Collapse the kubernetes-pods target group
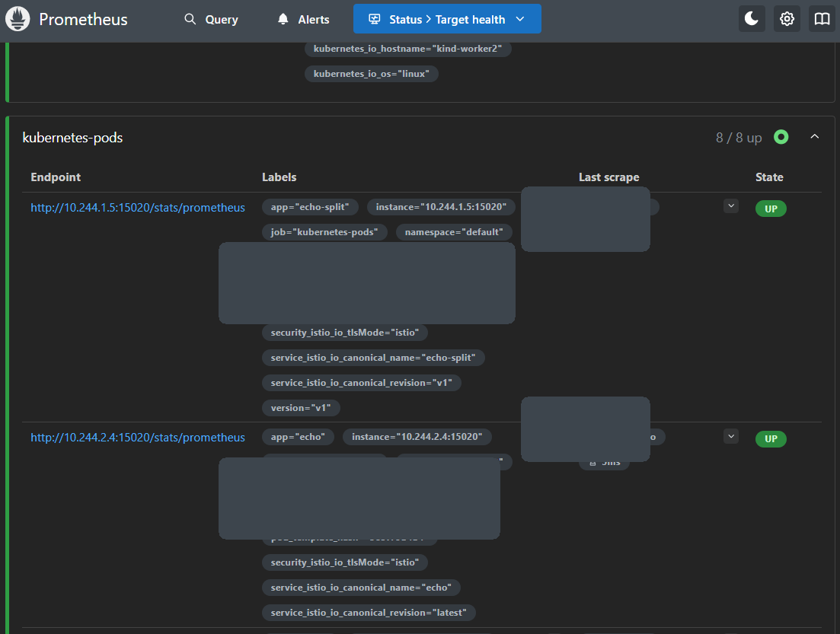The width and height of the screenshot is (840, 634). tap(815, 137)
